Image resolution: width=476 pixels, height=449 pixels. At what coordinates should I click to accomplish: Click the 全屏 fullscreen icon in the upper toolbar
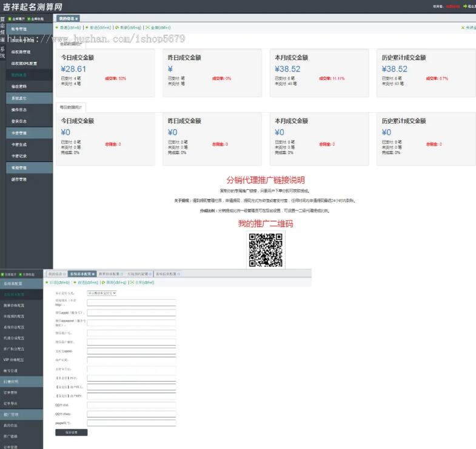point(147,28)
